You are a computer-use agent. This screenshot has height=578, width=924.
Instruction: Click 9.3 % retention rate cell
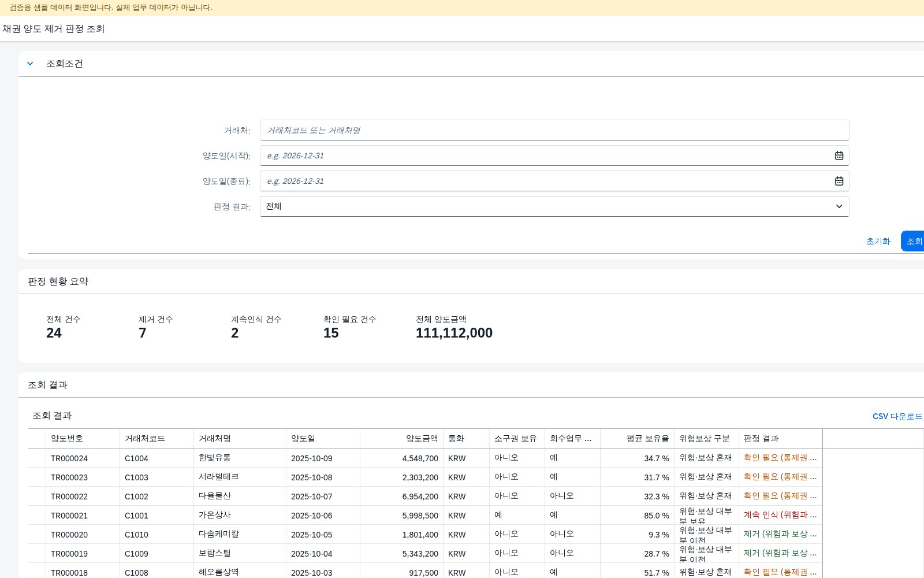point(659,535)
